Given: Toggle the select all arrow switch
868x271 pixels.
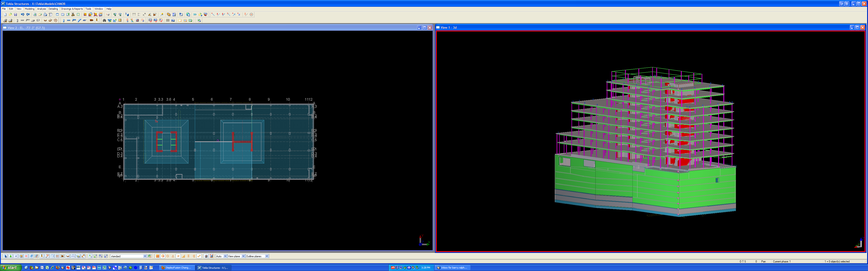Looking at the screenshot, I should pos(5,256).
